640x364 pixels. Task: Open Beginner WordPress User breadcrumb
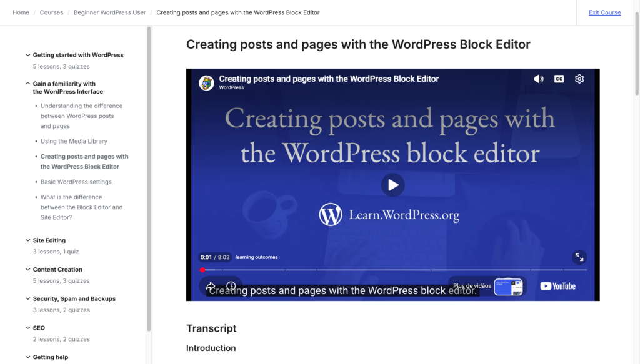coord(109,12)
